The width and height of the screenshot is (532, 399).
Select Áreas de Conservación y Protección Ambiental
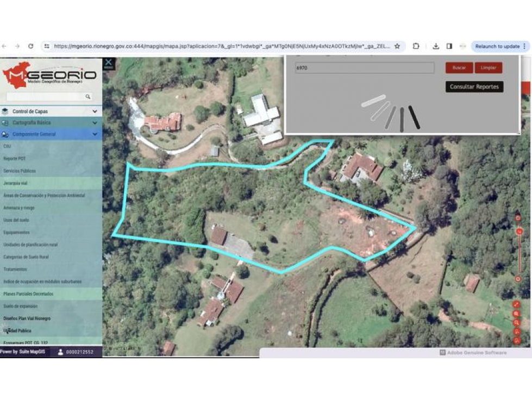tap(44, 196)
